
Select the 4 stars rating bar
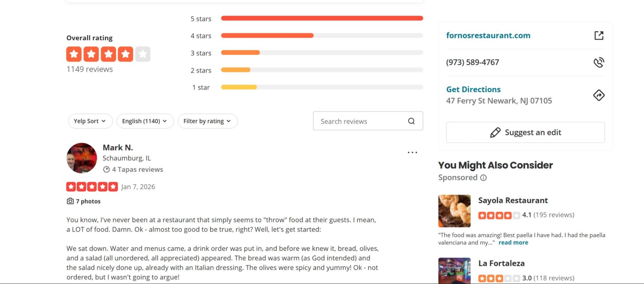322,35
